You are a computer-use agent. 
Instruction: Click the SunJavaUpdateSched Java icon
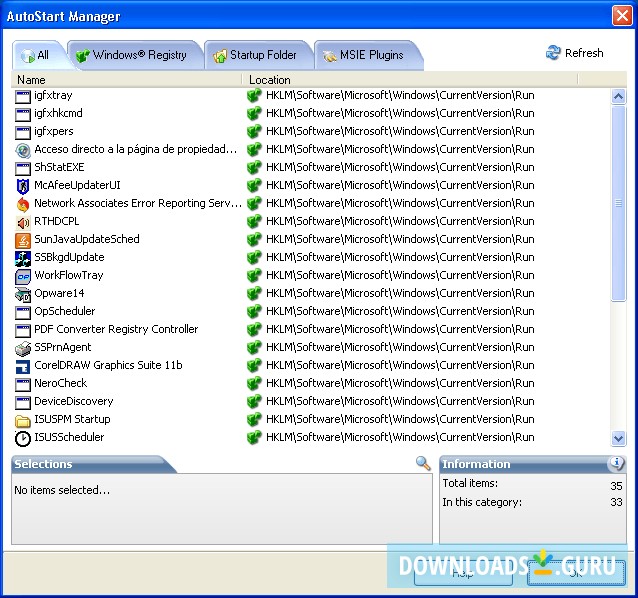coord(23,240)
